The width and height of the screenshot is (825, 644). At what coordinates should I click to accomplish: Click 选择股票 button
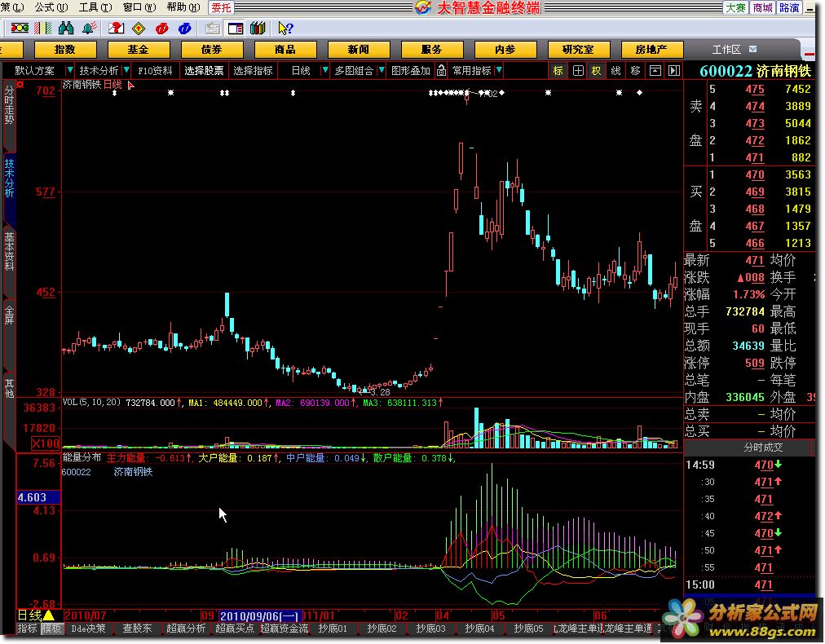(x=204, y=70)
